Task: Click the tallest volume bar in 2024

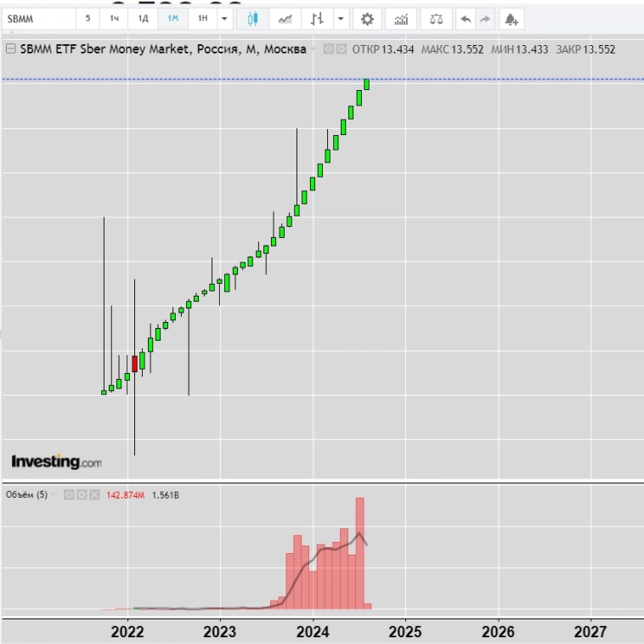Action: pyautogui.click(x=359, y=553)
